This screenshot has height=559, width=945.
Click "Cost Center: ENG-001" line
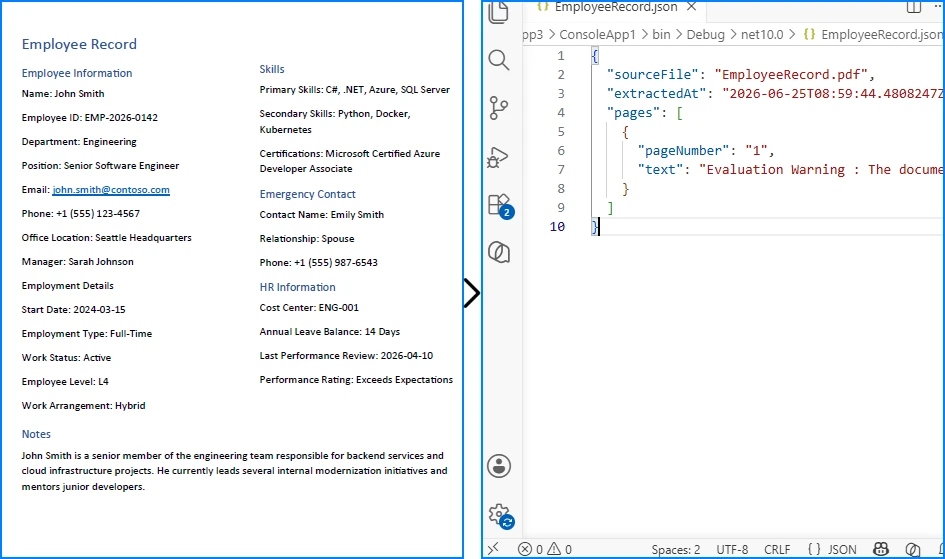309,308
